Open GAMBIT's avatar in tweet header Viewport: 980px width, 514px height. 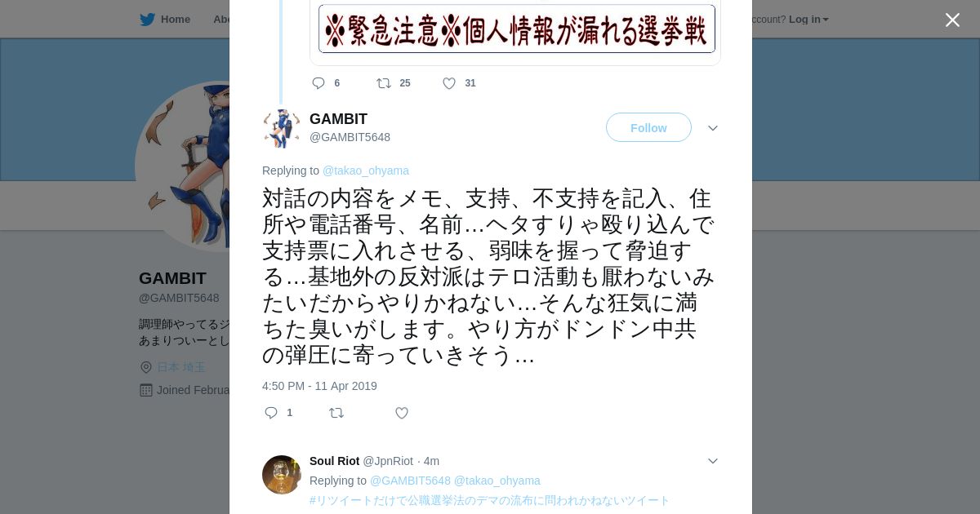282,128
